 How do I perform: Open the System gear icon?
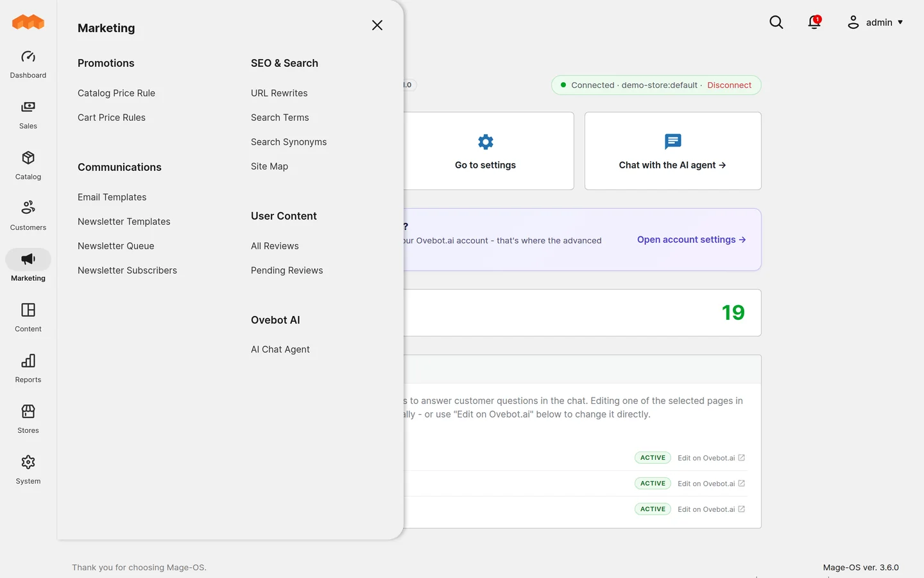[28, 462]
